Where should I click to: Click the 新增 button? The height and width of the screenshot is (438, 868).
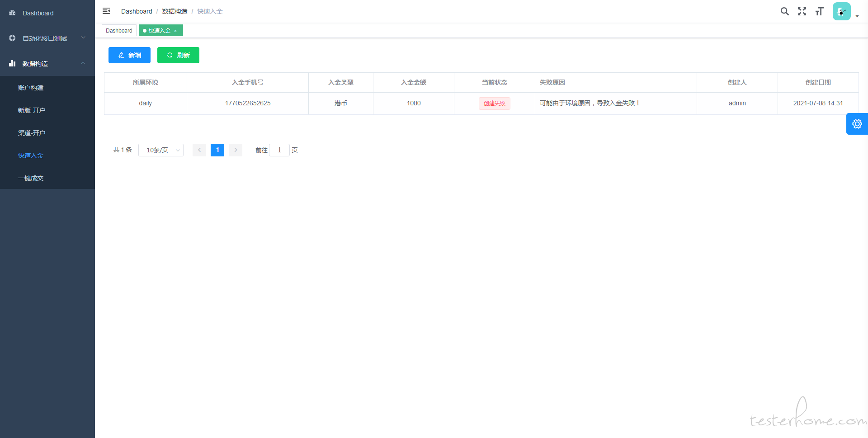click(x=129, y=55)
